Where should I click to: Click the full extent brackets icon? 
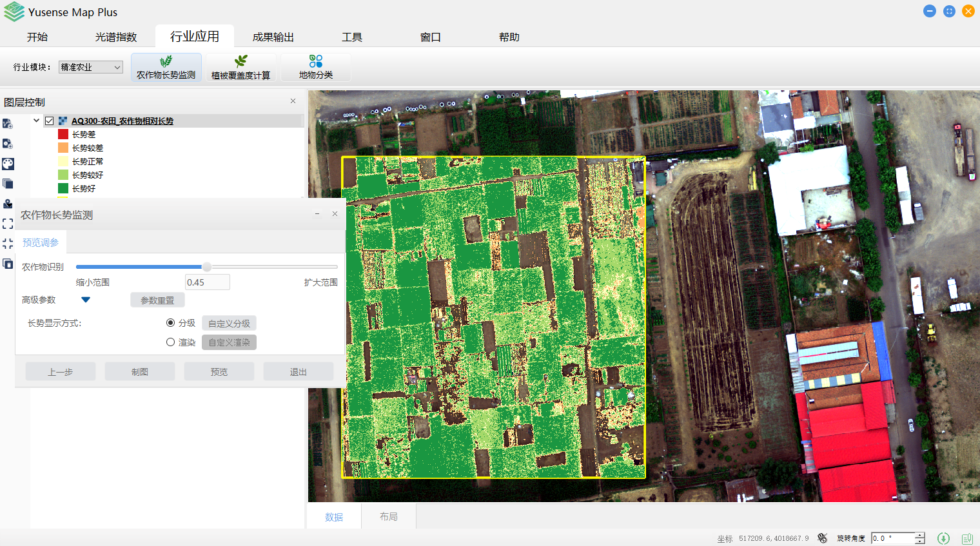point(8,224)
